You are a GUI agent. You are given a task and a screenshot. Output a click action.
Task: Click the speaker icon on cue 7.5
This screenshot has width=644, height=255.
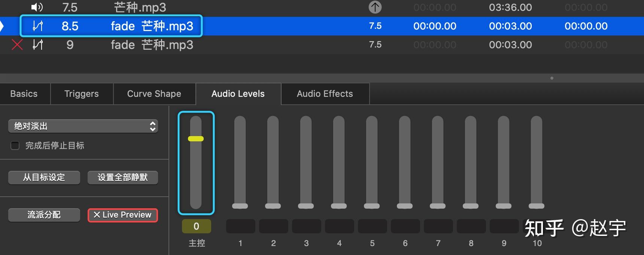(x=37, y=7)
